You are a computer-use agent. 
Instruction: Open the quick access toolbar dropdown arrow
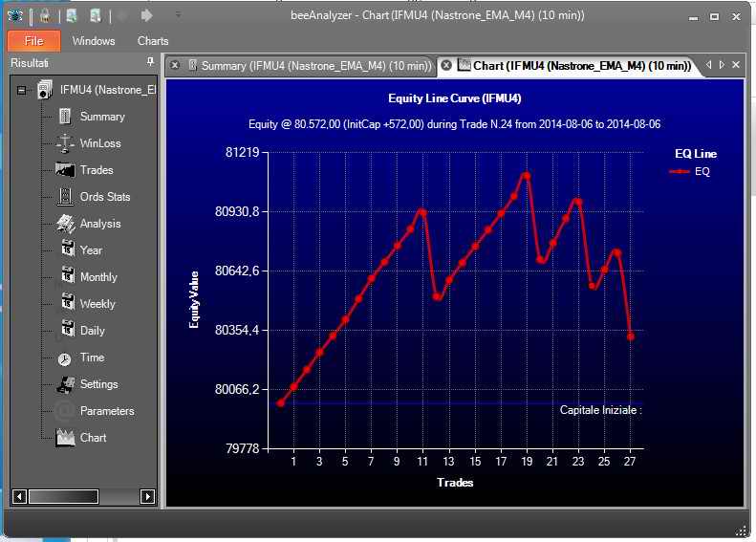tap(178, 15)
